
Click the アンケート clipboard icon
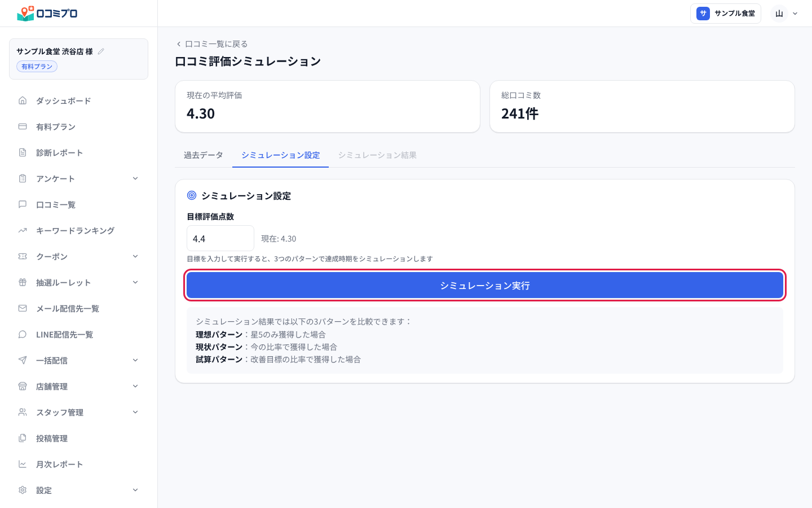click(23, 178)
